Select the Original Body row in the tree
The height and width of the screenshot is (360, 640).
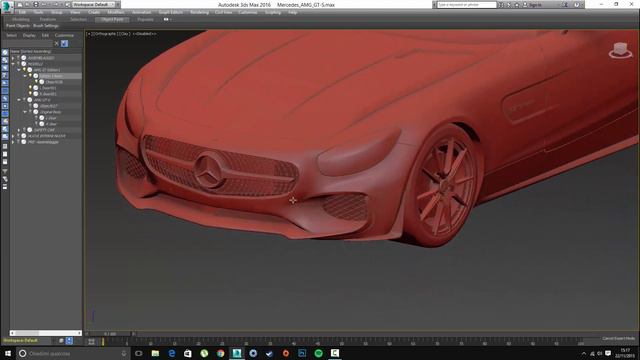click(50, 112)
